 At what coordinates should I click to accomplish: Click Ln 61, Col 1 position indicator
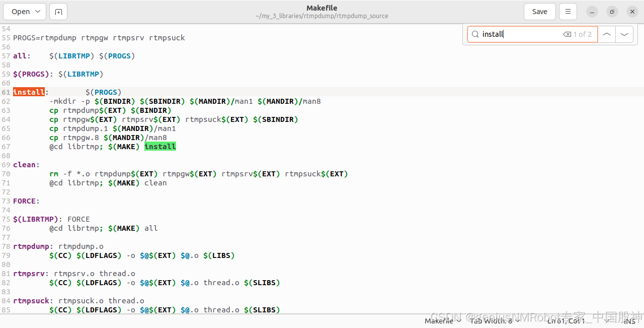click(x=566, y=320)
